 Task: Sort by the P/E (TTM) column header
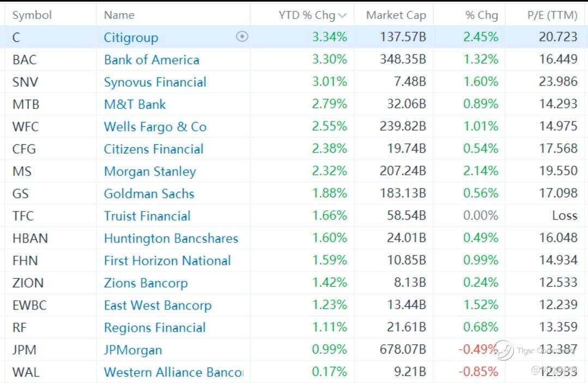[552, 15]
